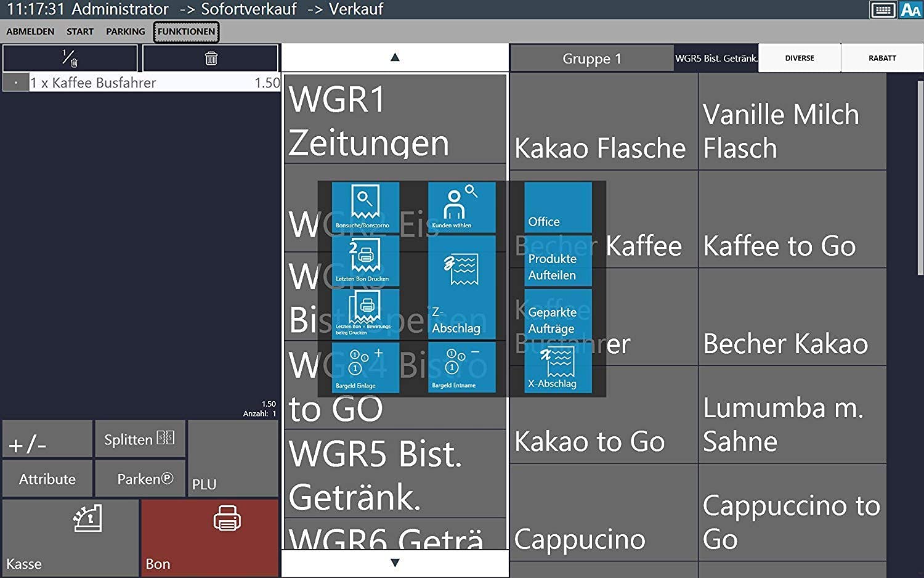Viewport: 924px width, 578px height.
Task: Add Vanille Milch Flasch product
Action: pos(793,121)
